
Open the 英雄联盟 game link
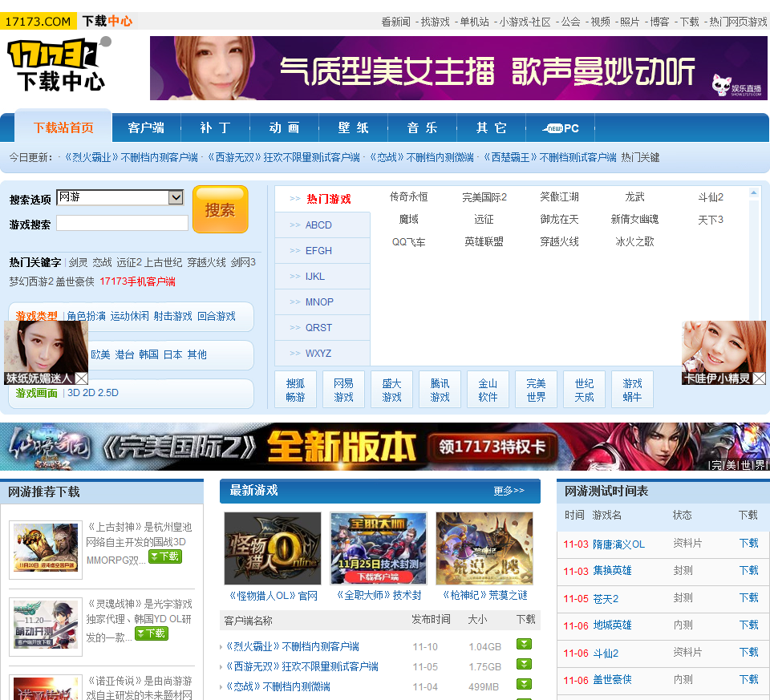point(484,241)
